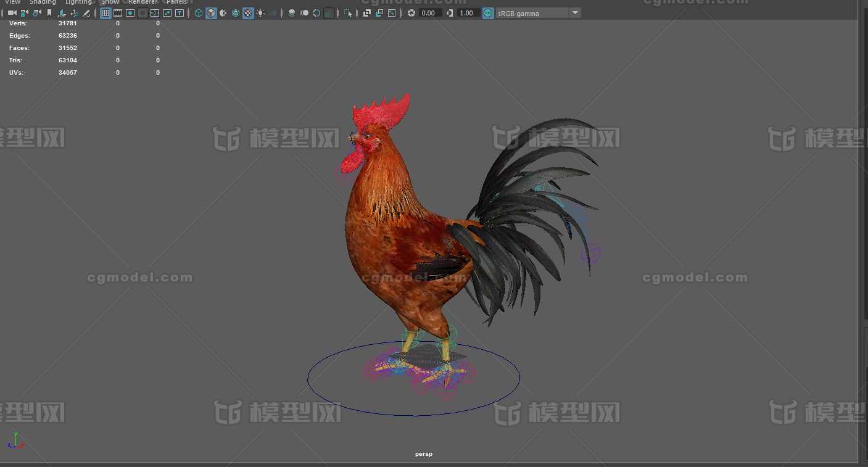The height and width of the screenshot is (467, 868).
Task: Click the persp camera name label
Action: (424, 454)
